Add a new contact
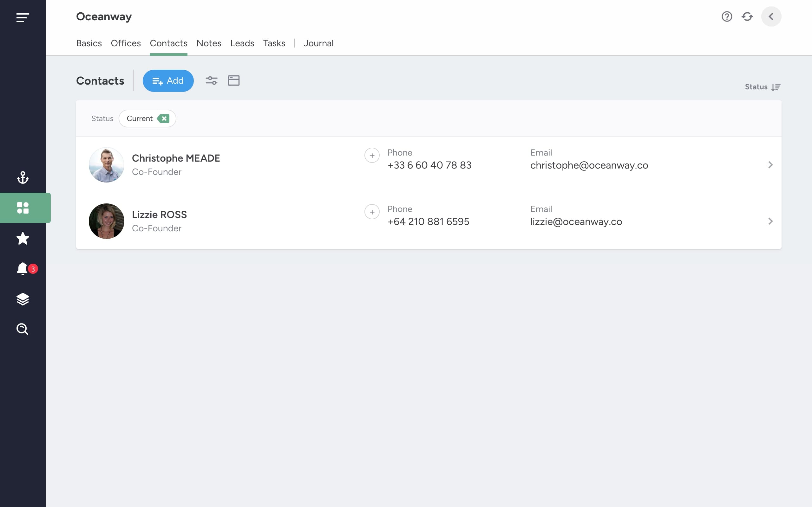Image resolution: width=812 pixels, height=507 pixels. 168,80
